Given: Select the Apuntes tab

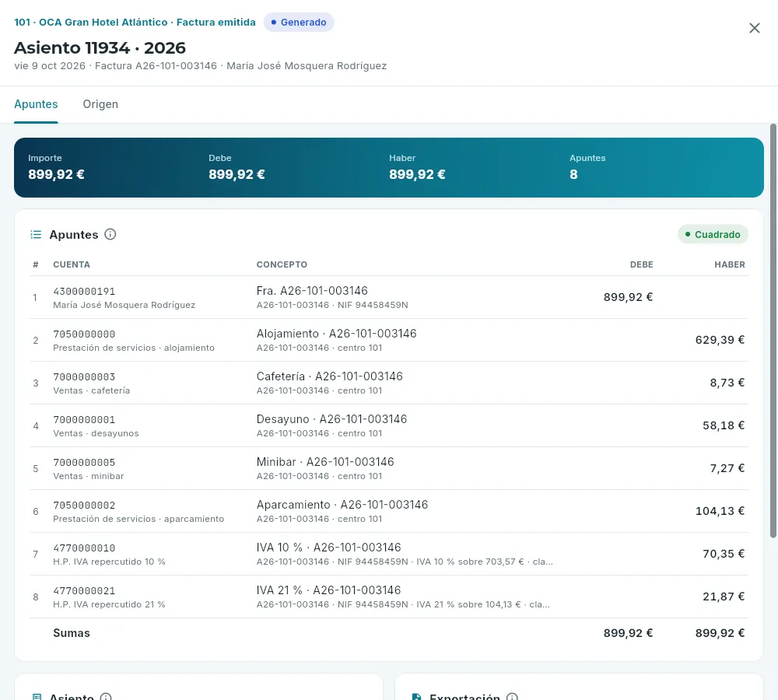Looking at the screenshot, I should point(36,104).
